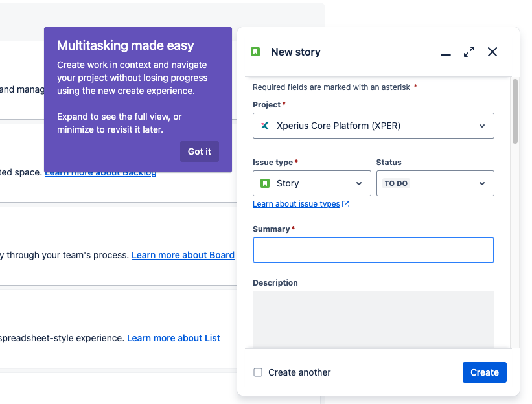
Task: Open Learn about issue types link
Action: pos(296,204)
